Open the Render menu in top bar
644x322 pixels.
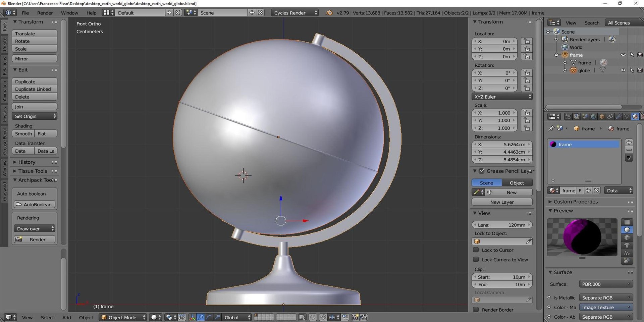pos(45,13)
